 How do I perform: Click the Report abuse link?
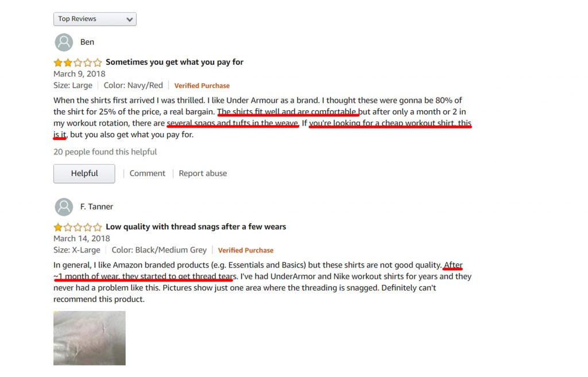pyautogui.click(x=203, y=173)
